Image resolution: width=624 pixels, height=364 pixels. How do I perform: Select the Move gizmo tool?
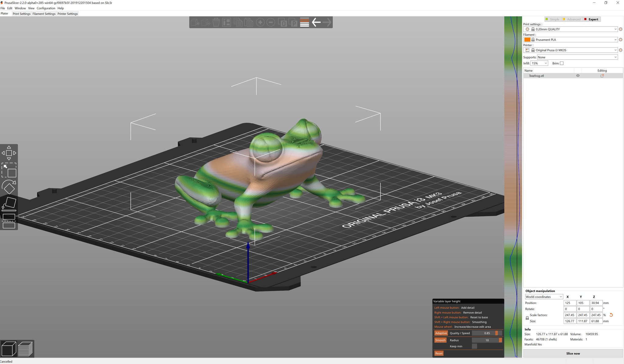(9, 153)
